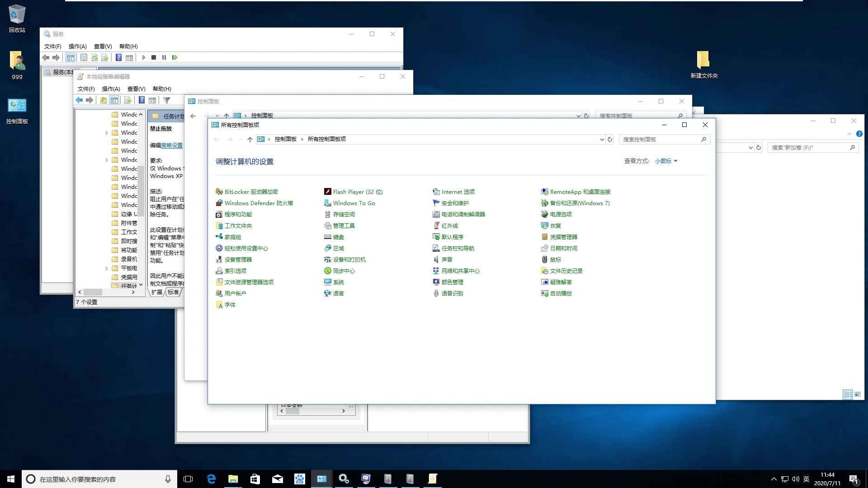Viewport: 868px width, 488px height.
Task: Click the Help question-mark icon in 本地组策略编辑器
Action: coord(142,100)
